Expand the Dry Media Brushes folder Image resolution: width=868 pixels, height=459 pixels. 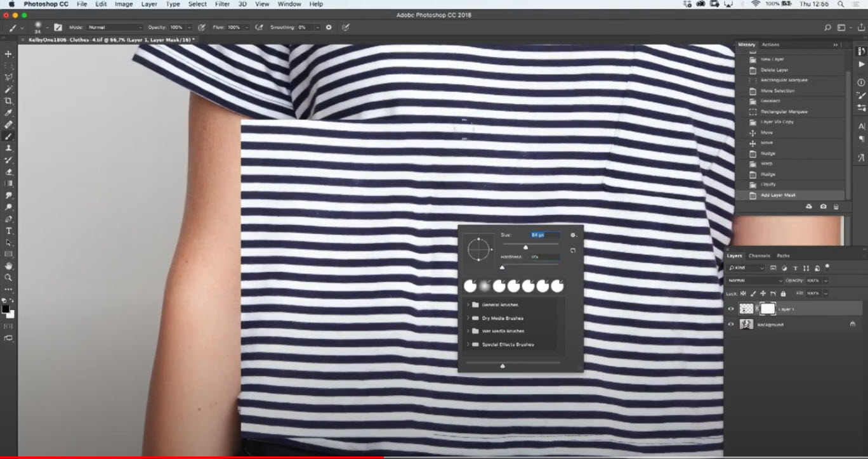click(468, 318)
